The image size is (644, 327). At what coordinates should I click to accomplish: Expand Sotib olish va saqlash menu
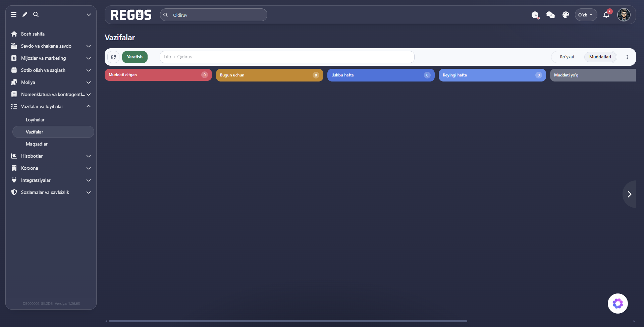(51, 70)
